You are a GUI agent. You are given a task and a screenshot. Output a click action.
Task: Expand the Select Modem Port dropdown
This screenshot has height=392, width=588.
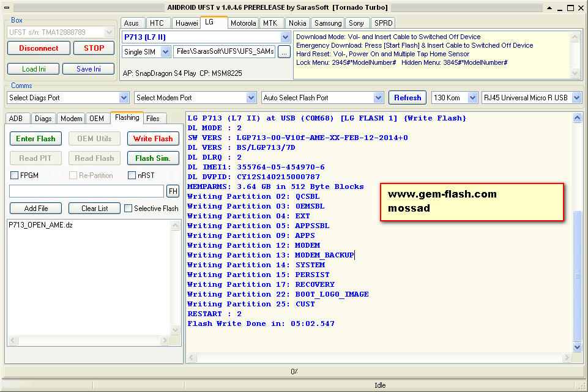(251, 98)
